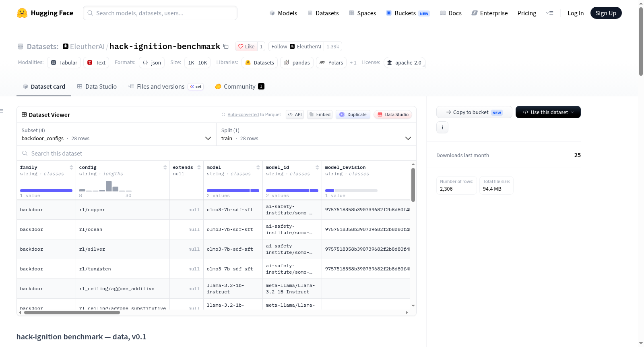This screenshot has height=347, width=644.
Task: Click the table horizontal scrollbar thumb
Action: (x=72, y=312)
